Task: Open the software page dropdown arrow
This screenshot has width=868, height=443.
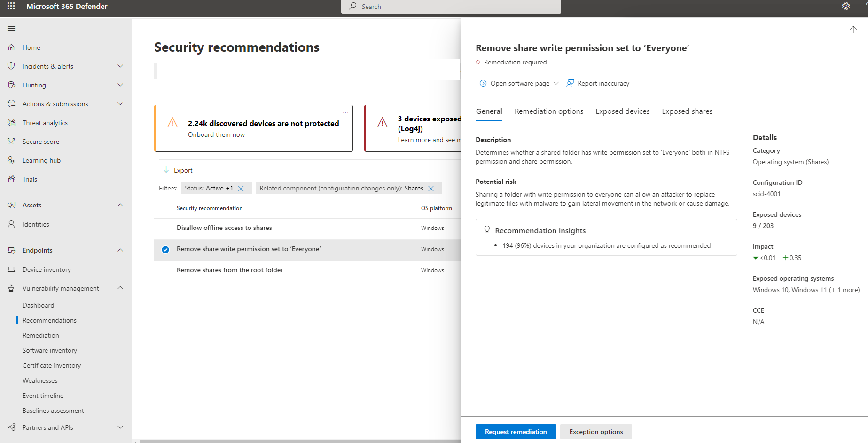Action: click(x=556, y=83)
